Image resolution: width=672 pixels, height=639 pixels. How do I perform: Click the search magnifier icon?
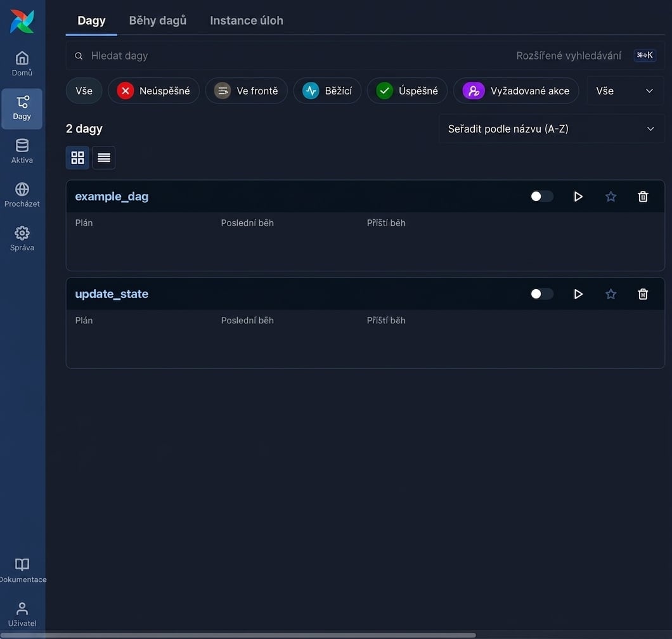click(x=79, y=56)
